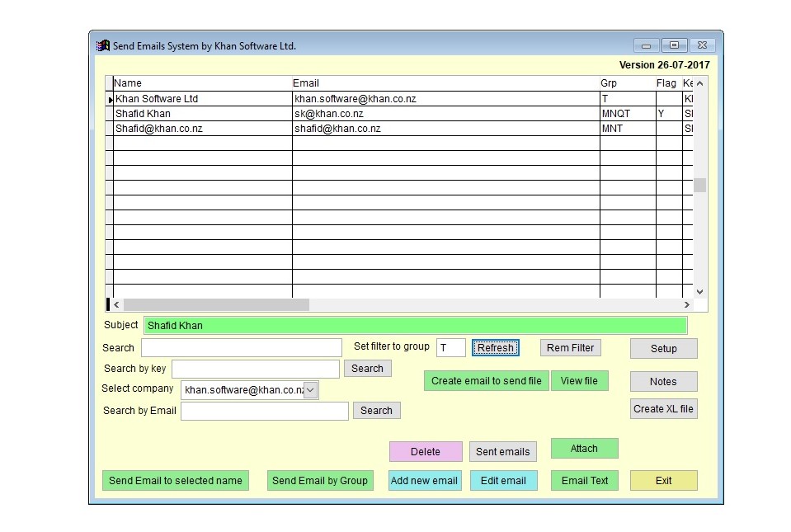Select the Shafid Khan row
This screenshot has width=791, height=532.
click(x=201, y=114)
